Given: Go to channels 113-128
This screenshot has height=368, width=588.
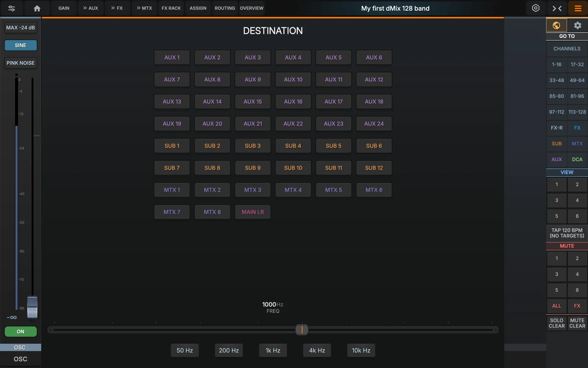Looking at the screenshot, I should point(577,112).
